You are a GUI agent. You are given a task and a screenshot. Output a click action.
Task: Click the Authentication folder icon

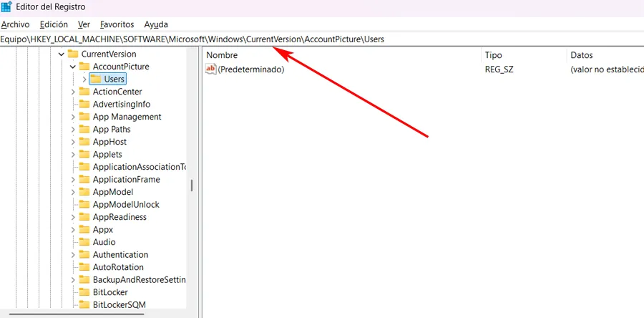84,254
